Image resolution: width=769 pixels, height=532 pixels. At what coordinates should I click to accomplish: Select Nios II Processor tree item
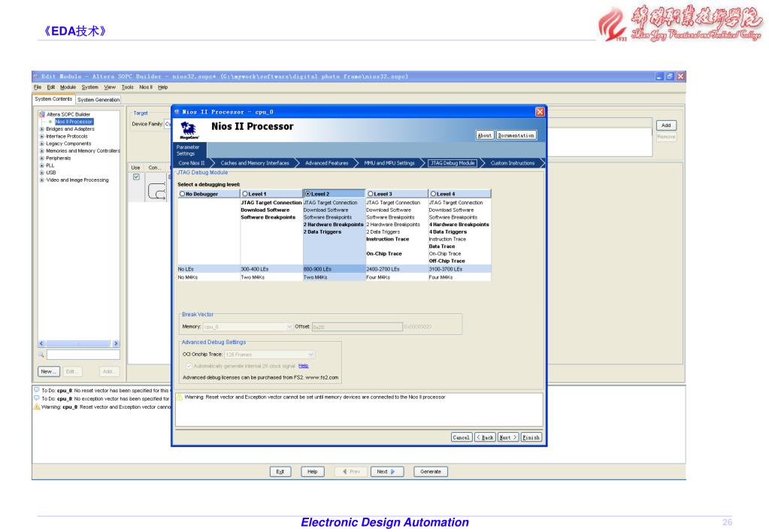[x=74, y=122]
